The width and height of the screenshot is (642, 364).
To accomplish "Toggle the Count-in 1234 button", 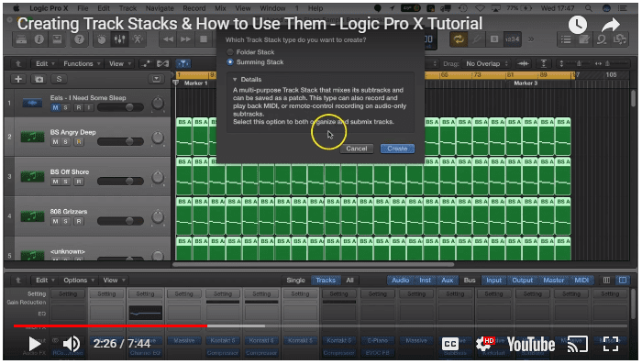I will (x=512, y=39).
